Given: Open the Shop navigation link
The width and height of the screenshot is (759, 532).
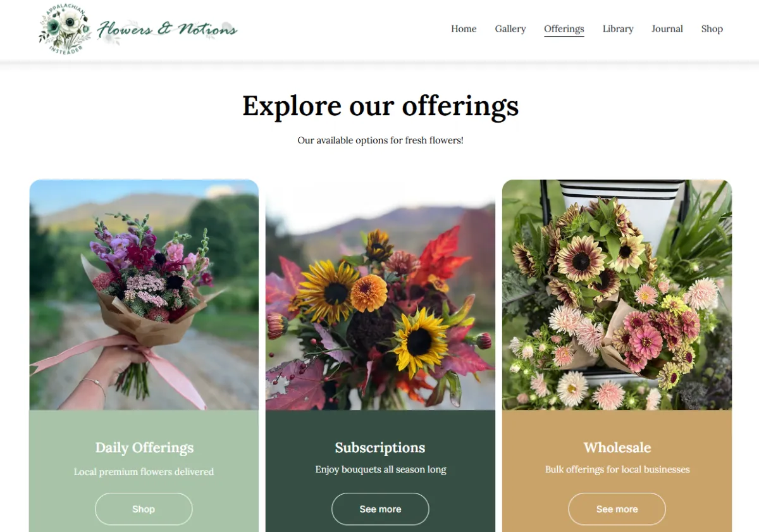Looking at the screenshot, I should pos(712,28).
